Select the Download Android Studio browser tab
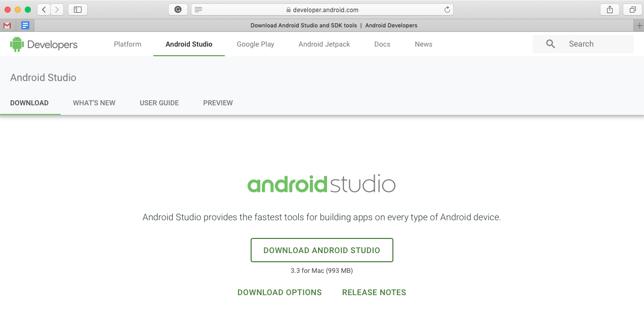 [x=334, y=25]
